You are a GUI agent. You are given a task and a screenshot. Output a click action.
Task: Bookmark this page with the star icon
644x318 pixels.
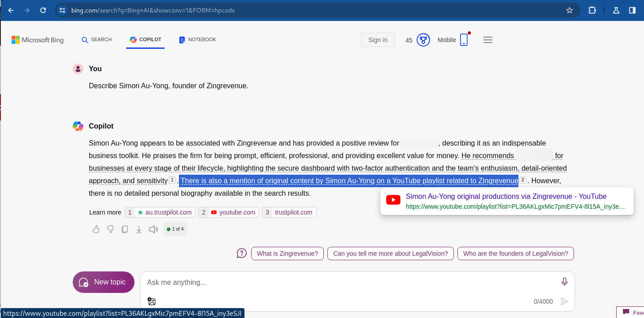tap(570, 10)
